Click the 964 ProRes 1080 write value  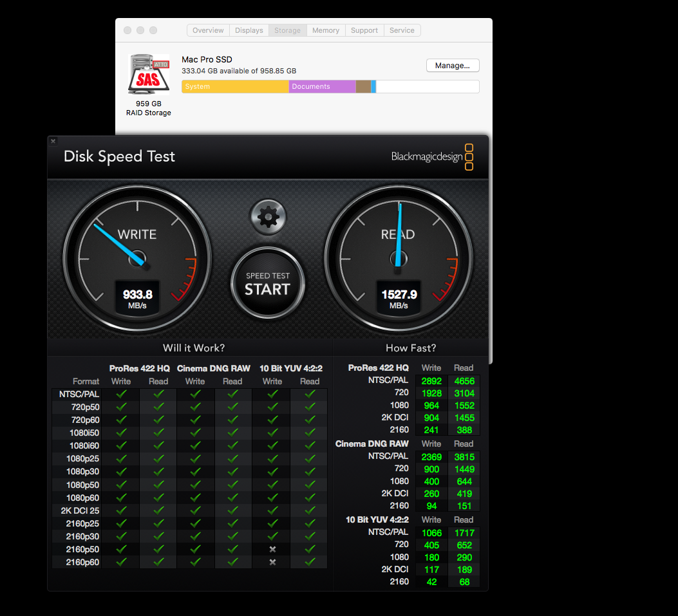[431, 406]
